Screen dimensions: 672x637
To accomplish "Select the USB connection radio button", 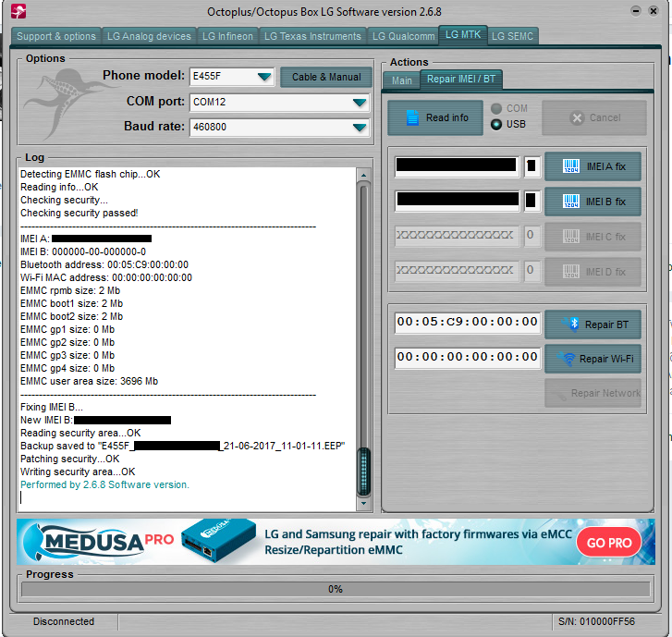I will (496, 124).
